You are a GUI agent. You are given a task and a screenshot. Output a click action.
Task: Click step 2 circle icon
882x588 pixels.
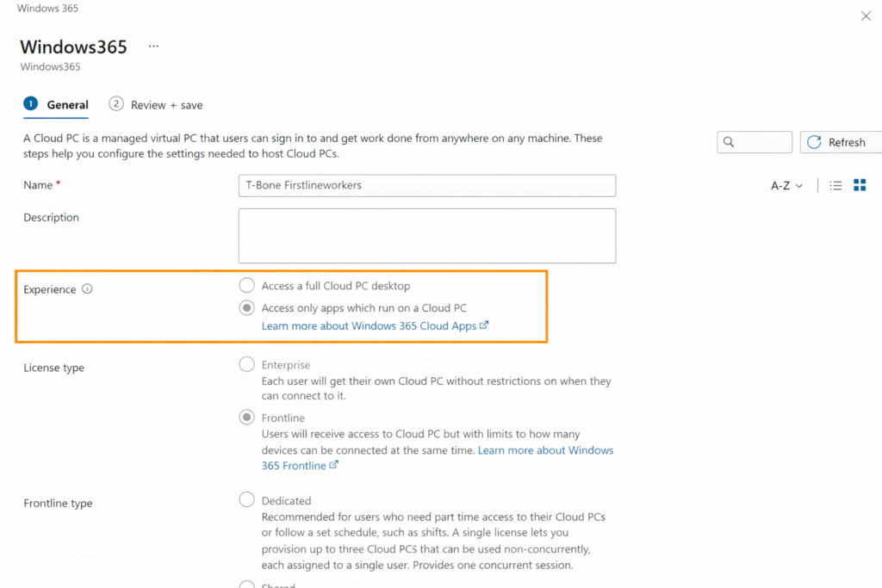(x=116, y=104)
